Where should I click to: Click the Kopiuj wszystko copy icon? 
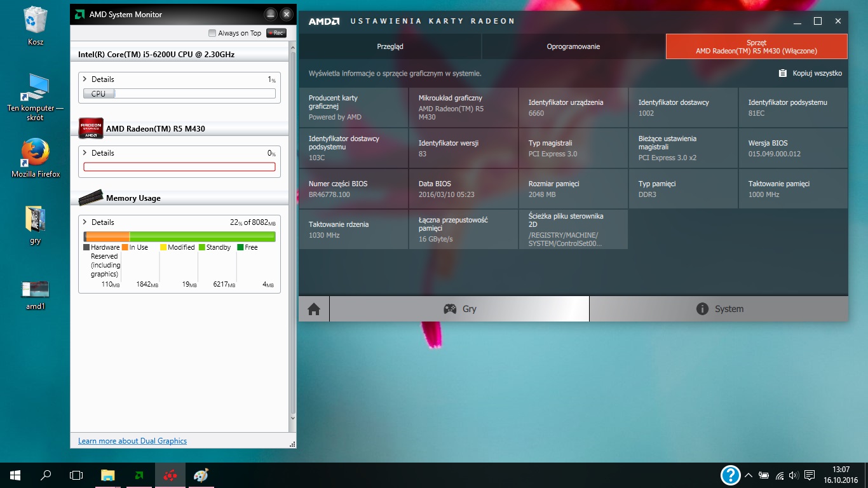tap(783, 73)
